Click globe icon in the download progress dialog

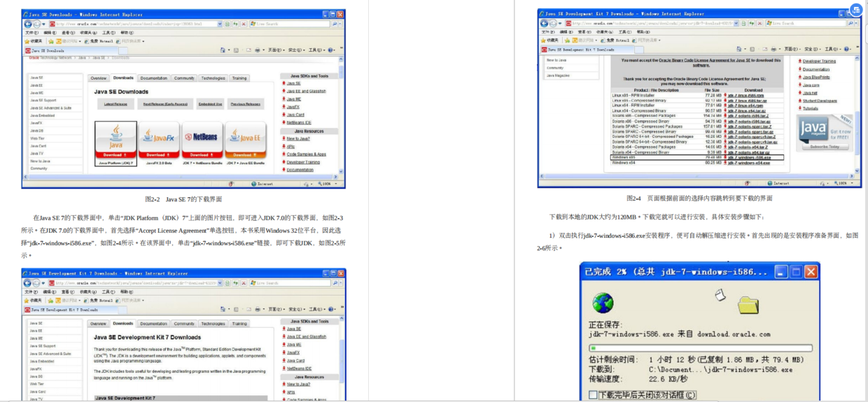pos(603,302)
